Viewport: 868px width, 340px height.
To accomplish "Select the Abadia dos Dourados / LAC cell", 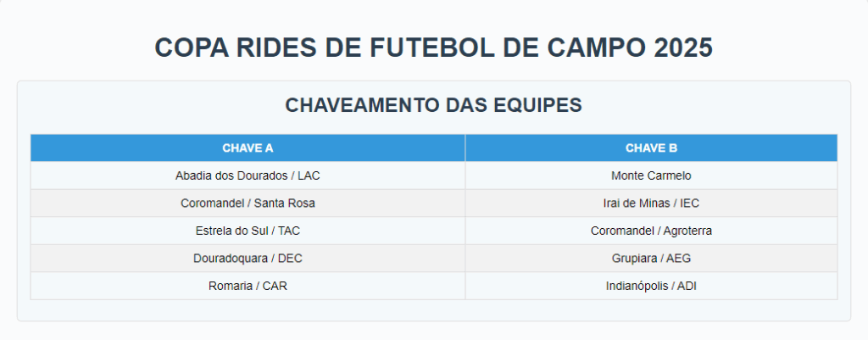I will (x=248, y=176).
